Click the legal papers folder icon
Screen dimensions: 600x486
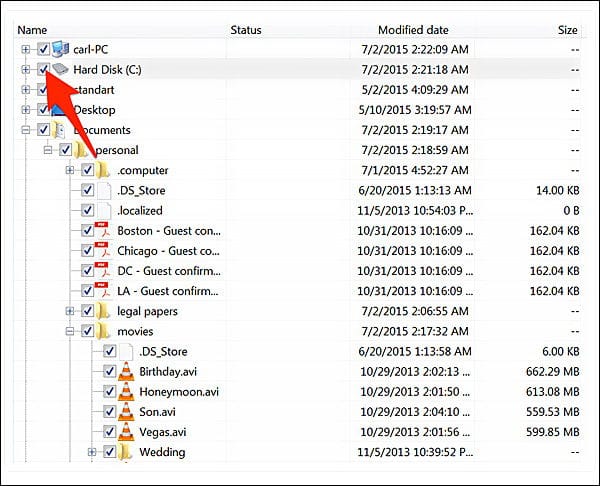coord(103,311)
